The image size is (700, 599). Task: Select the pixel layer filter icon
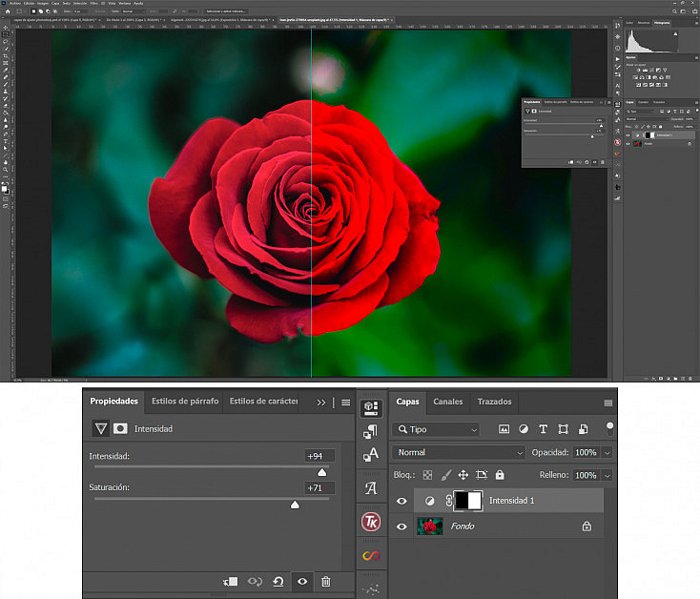coord(504,429)
